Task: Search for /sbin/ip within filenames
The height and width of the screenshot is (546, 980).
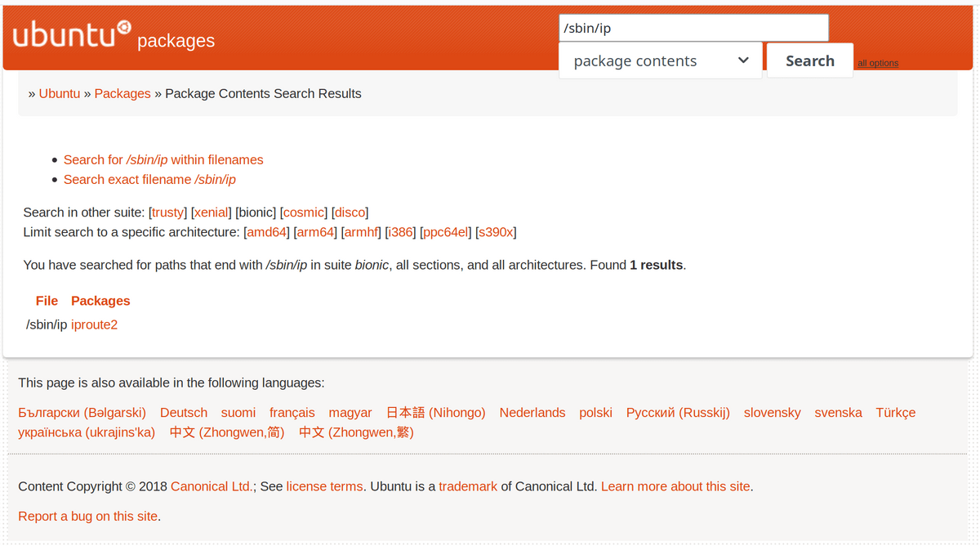Action: pyautogui.click(x=163, y=160)
